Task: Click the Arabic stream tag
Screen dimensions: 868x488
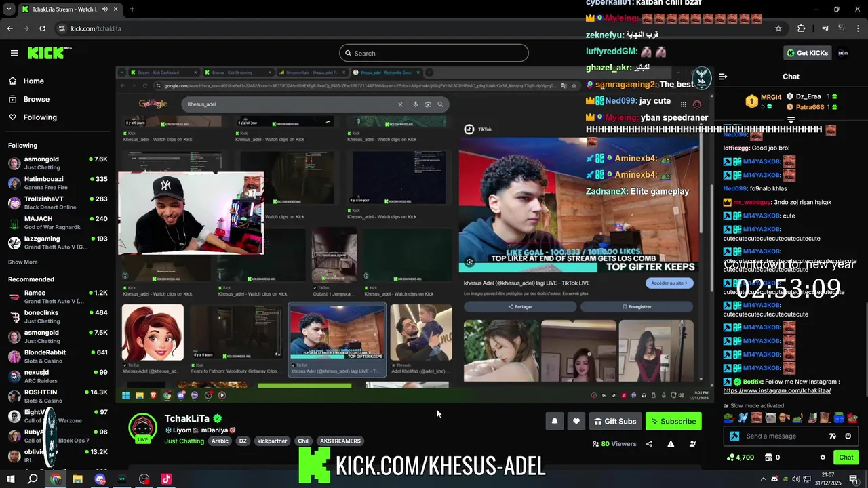Action: click(220, 441)
